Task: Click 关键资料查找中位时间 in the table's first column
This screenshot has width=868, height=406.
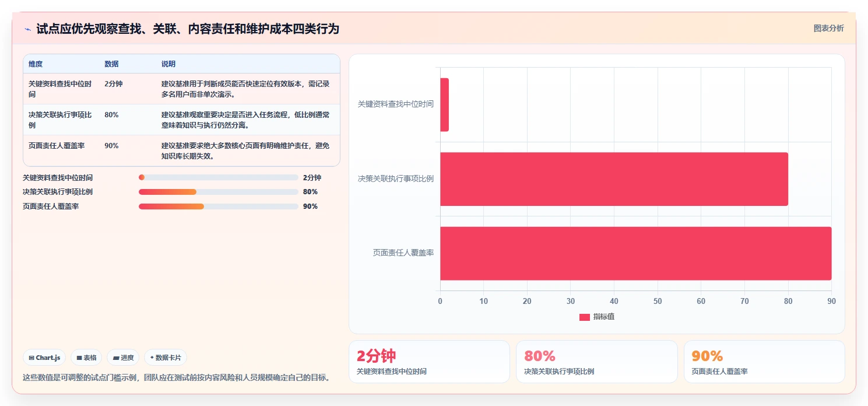Action: coord(60,89)
